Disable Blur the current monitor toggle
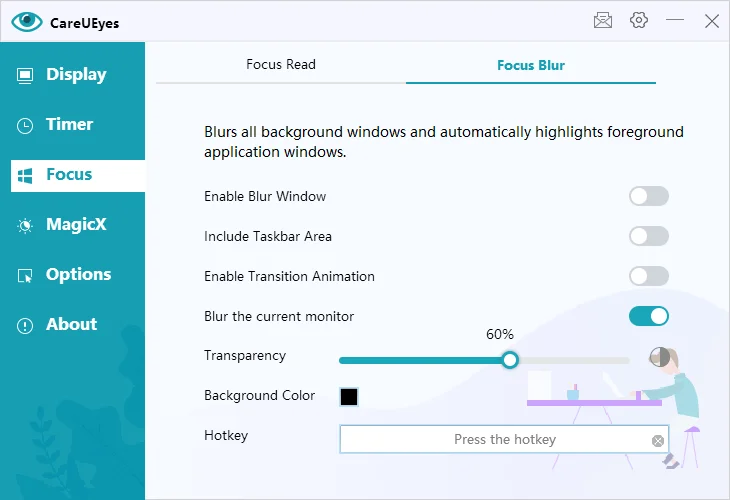730x500 pixels. 648,316
